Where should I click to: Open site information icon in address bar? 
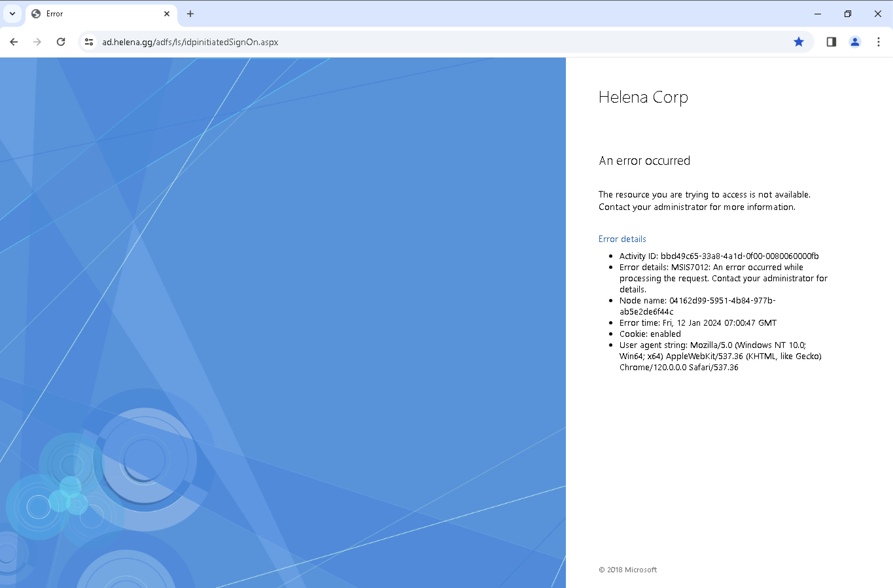coord(89,42)
